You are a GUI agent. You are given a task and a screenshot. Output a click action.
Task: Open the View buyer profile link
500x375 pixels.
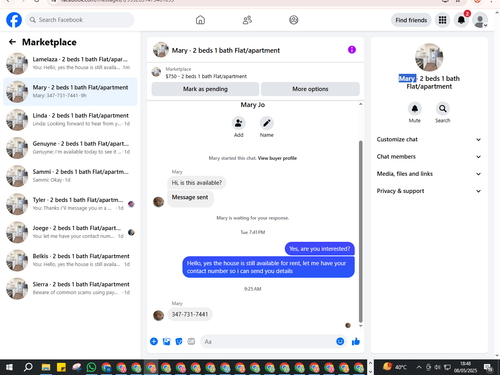click(277, 158)
